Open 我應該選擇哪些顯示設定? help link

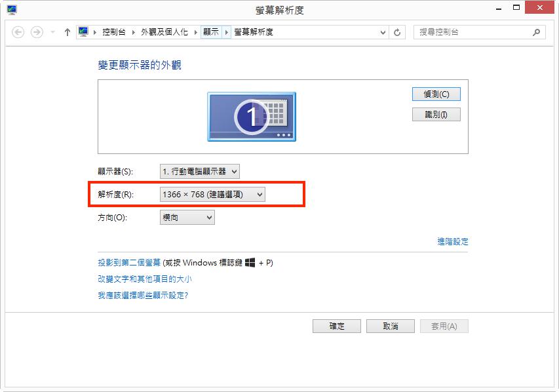coord(143,296)
